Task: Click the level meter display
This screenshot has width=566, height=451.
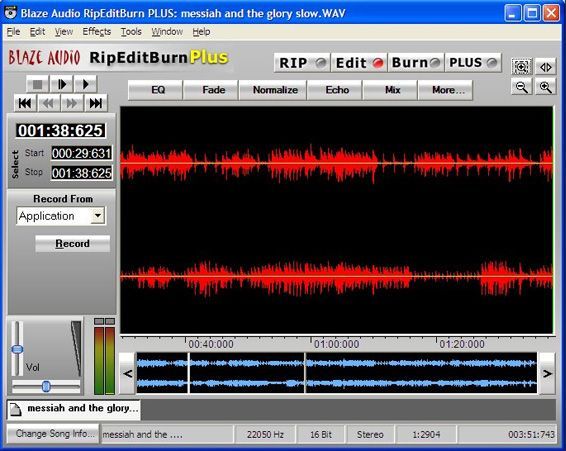Action: (x=104, y=357)
